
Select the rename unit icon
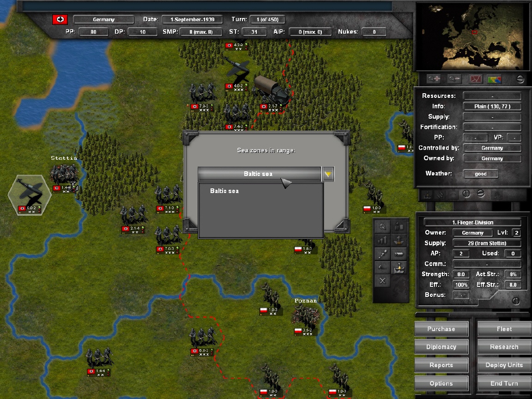[382, 268]
